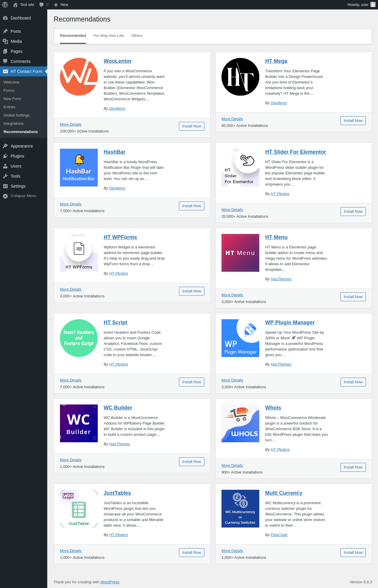The width and height of the screenshot is (378, 588).
Task: Click the HT Mega plugin logo
Action: [x=240, y=77]
